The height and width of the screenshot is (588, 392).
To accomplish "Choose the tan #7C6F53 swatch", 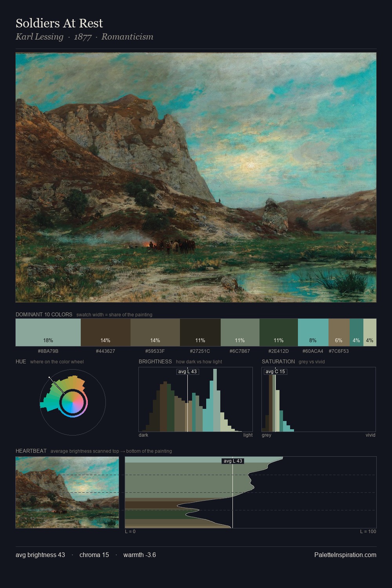I will [x=339, y=332].
